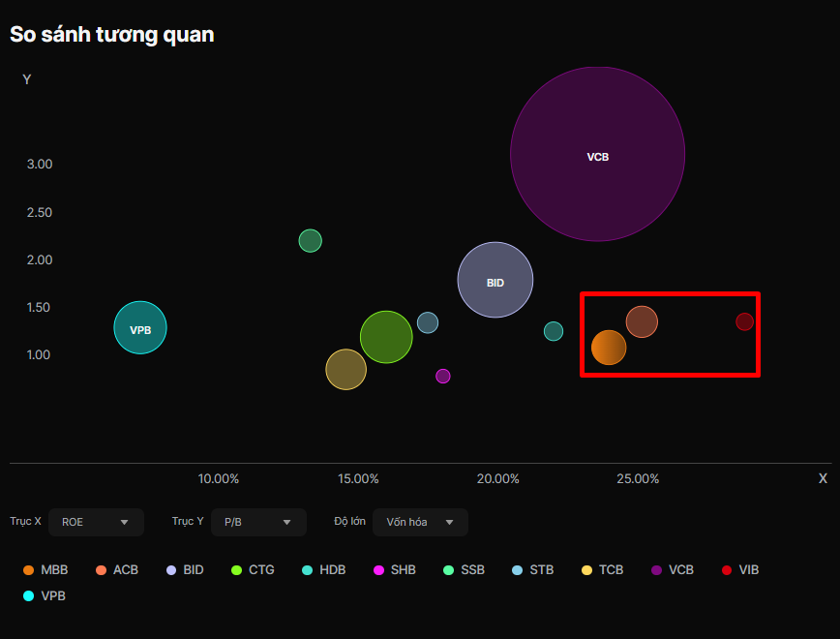This screenshot has width=840, height=639.
Task: Expand the Độ lớn Vốn hóa dropdown
Action: pyautogui.click(x=420, y=522)
